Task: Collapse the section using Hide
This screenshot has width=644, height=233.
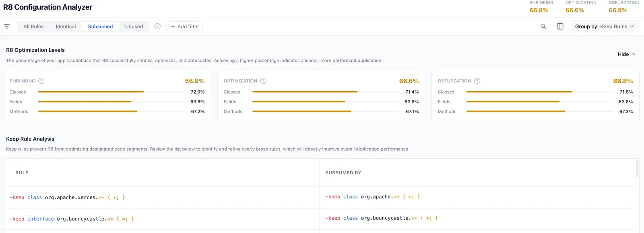Action: [627, 54]
